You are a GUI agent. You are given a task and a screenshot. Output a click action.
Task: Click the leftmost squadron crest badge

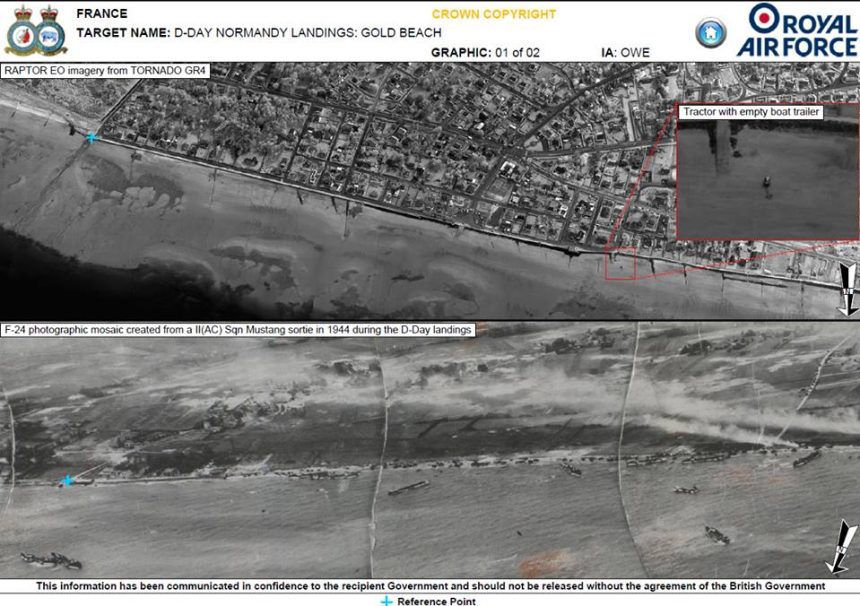(20, 30)
